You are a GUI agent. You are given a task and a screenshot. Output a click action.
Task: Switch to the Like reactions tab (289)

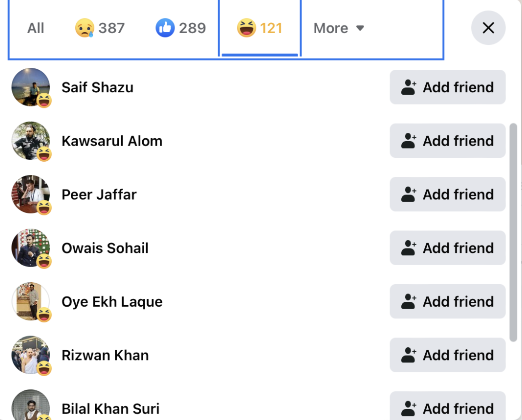[180, 28]
